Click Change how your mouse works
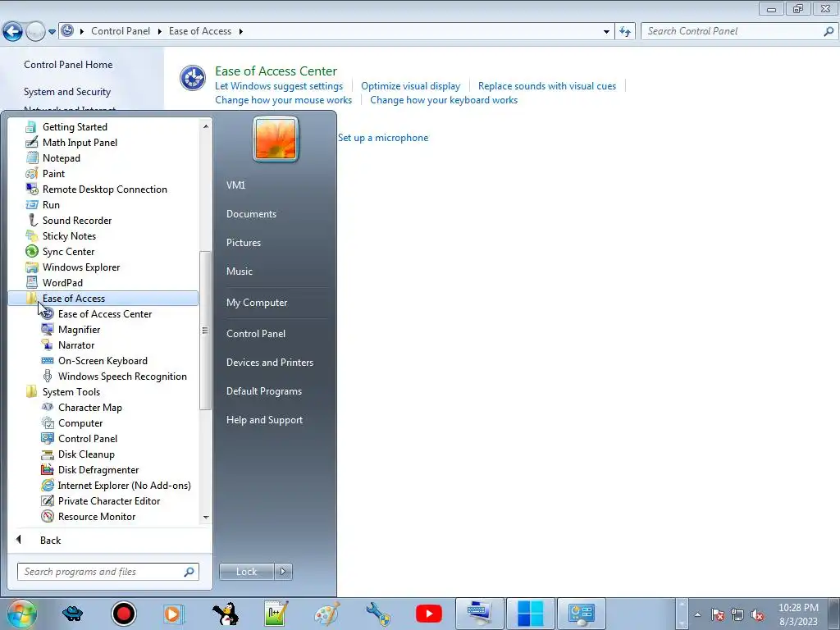This screenshot has height=630, width=840. [x=283, y=99]
